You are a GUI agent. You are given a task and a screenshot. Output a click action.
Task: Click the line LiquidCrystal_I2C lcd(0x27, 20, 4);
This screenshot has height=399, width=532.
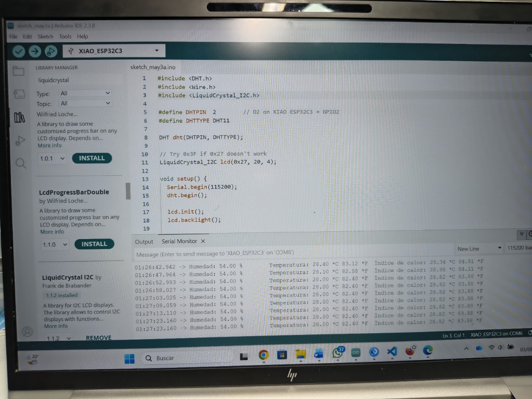point(218,162)
